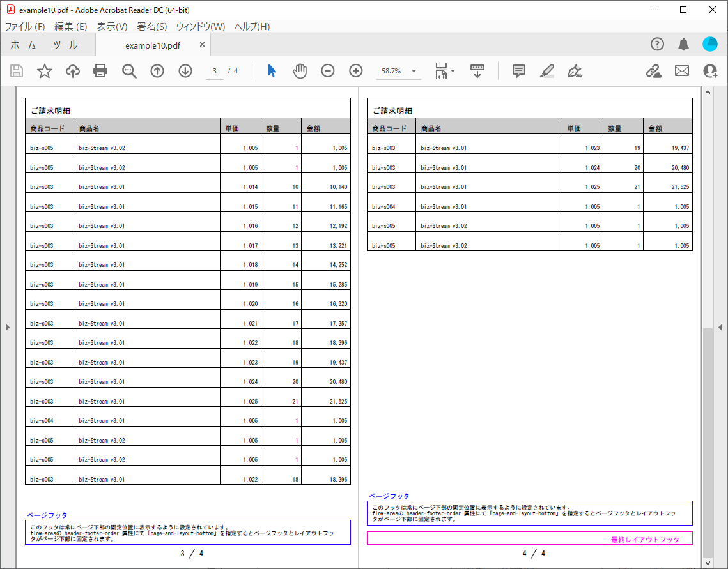Open the ウィンドウ menu
Viewport: 728px width, 569px height.
pos(201,26)
